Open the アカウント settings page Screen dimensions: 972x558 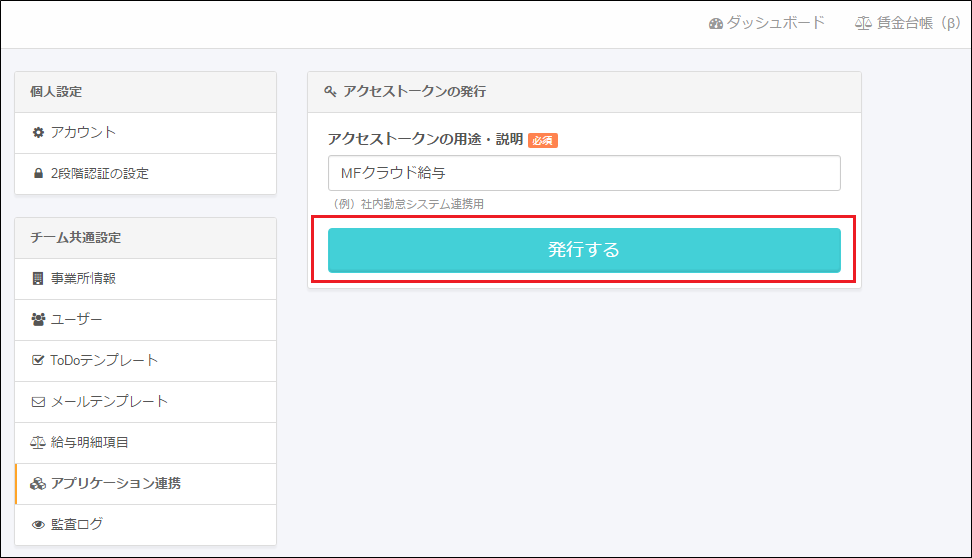click(146, 133)
